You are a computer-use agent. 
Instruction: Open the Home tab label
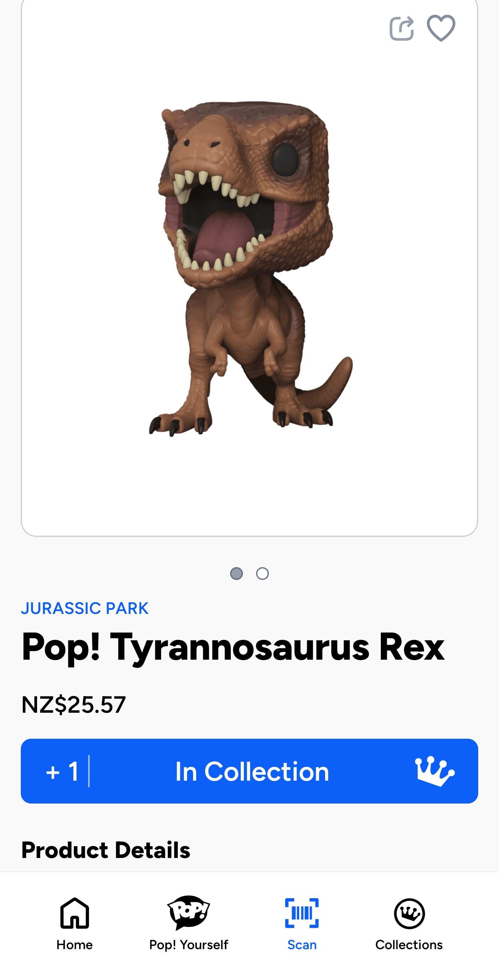pyautogui.click(x=75, y=945)
